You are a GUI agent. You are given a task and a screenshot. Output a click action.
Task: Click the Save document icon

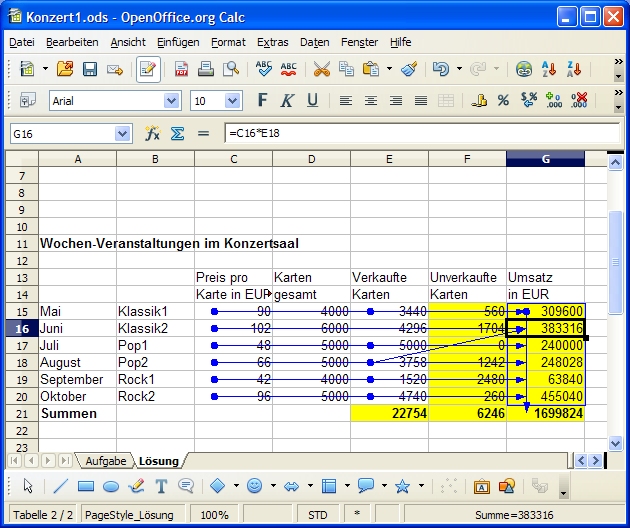click(90, 69)
